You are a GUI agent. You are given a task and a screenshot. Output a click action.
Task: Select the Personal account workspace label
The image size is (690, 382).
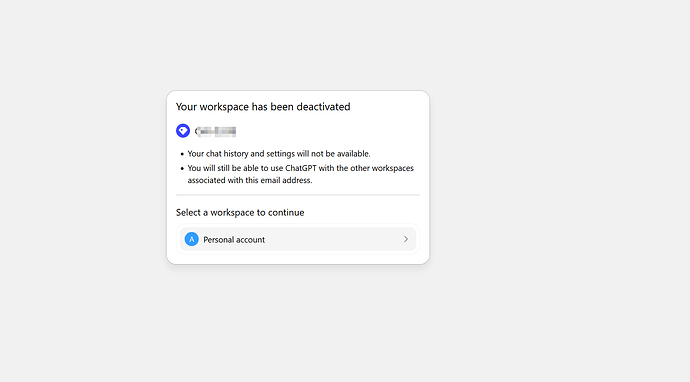pos(234,239)
